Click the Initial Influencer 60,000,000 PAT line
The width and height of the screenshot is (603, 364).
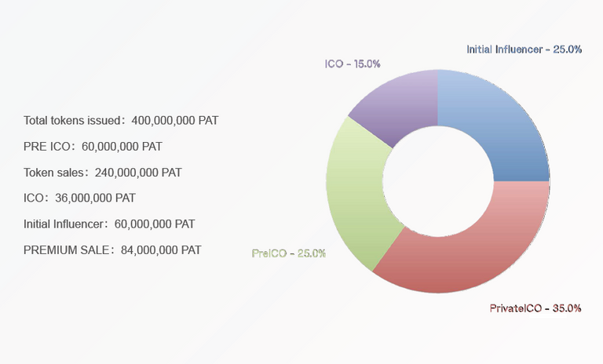[x=109, y=224]
